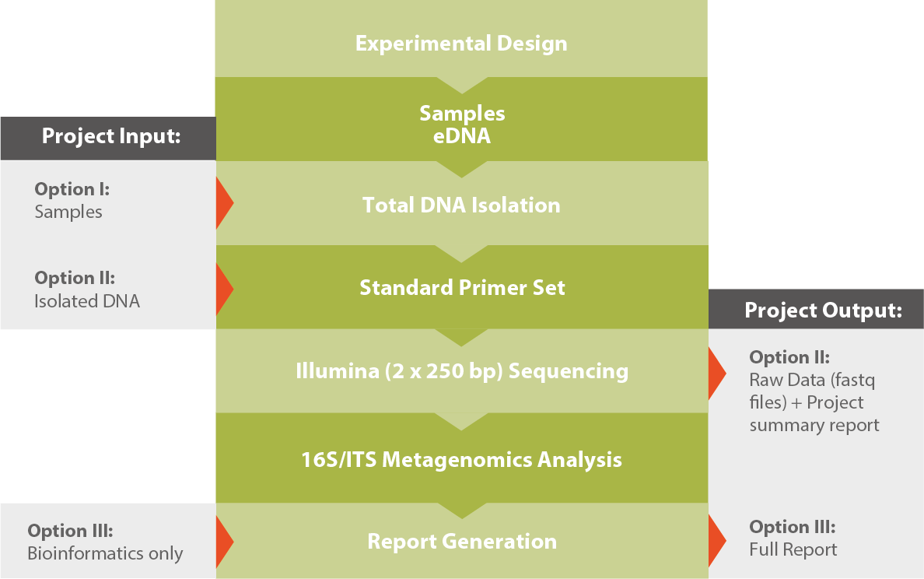Click the orange arrow next to Raw Data output
924x579 pixels.
(717, 374)
